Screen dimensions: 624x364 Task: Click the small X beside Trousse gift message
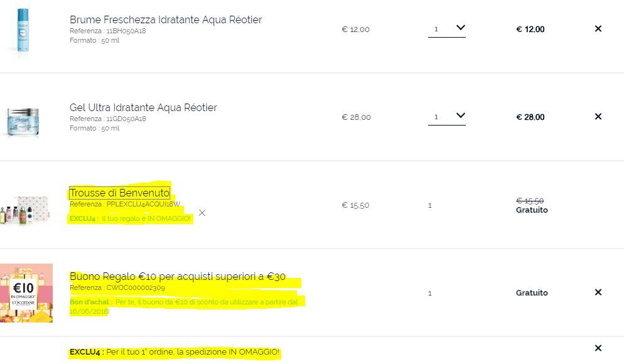[x=202, y=213]
